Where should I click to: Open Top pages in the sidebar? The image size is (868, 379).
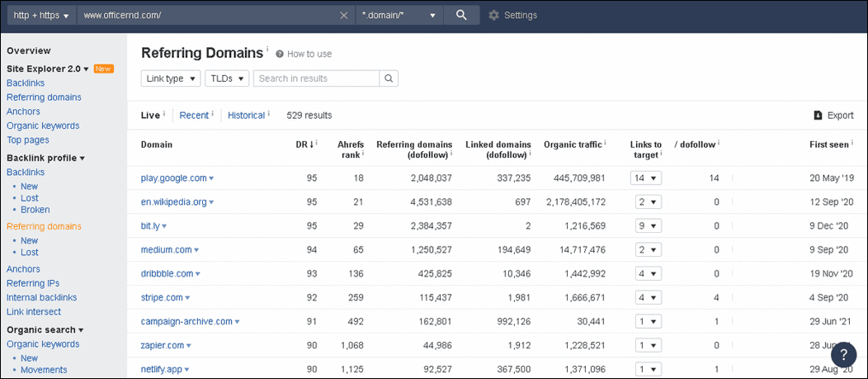(28, 140)
